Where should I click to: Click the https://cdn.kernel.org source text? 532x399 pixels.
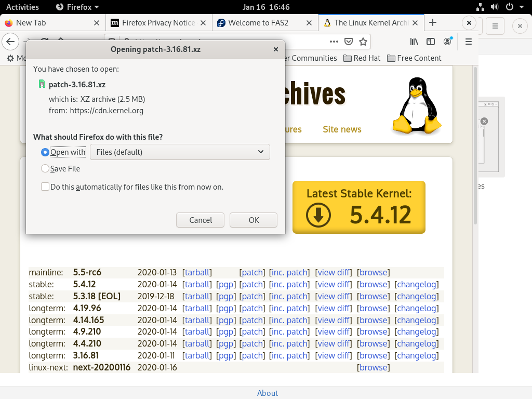[x=107, y=111]
